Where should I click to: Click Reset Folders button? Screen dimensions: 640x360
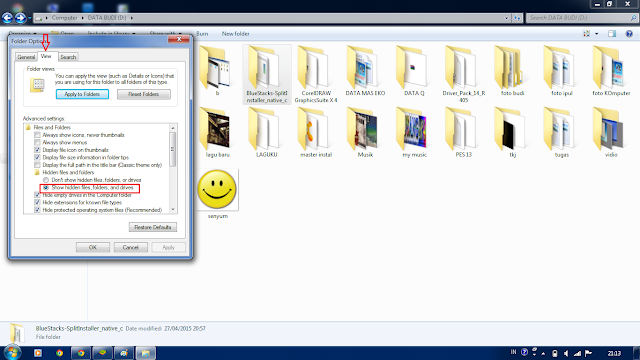[x=144, y=94]
